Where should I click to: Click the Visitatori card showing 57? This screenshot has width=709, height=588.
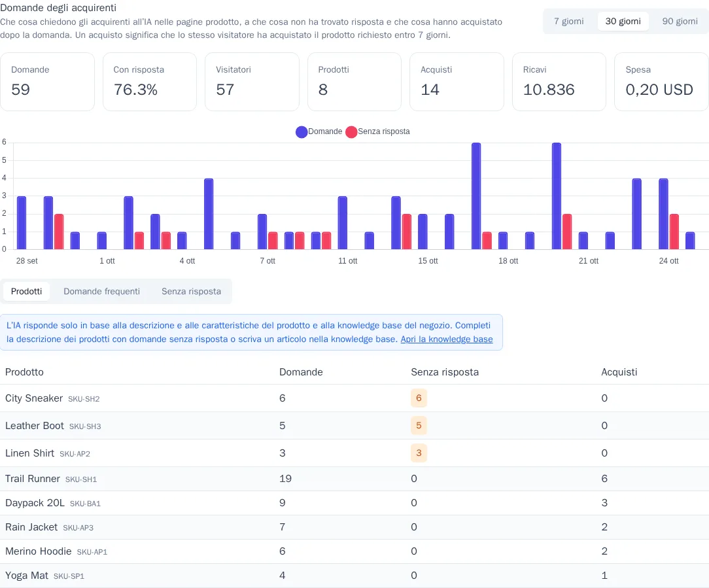[252, 82]
